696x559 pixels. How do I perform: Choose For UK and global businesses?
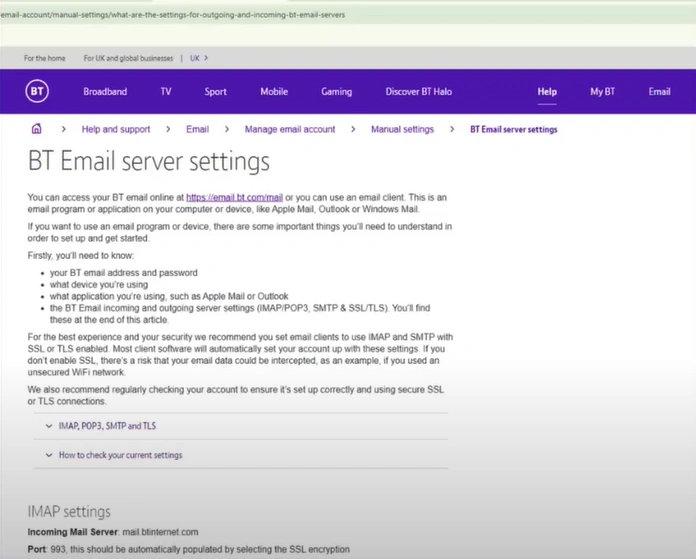point(128,58)
